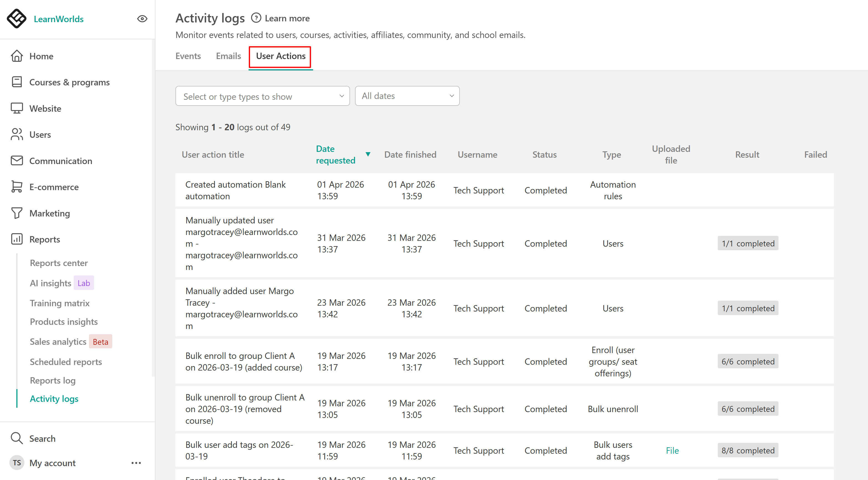Image resolution: width=868 pixels, height=480 pixels.
Task: Open Marketing funnel icon
Action: click(x=17, y=213)
